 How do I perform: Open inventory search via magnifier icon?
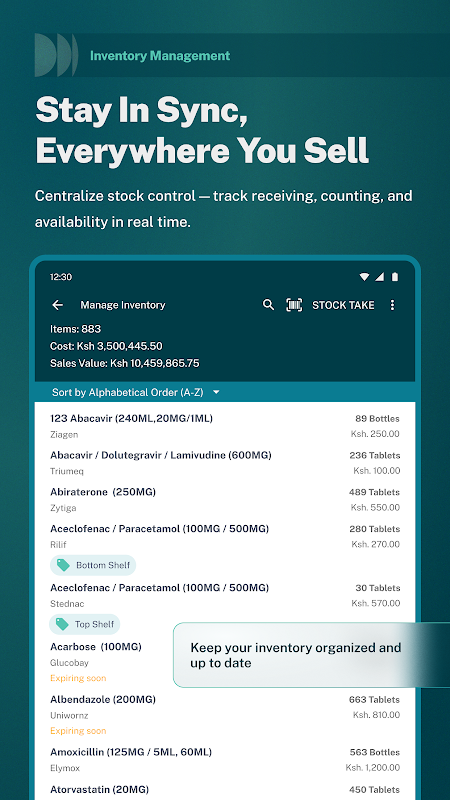[268, 305]
